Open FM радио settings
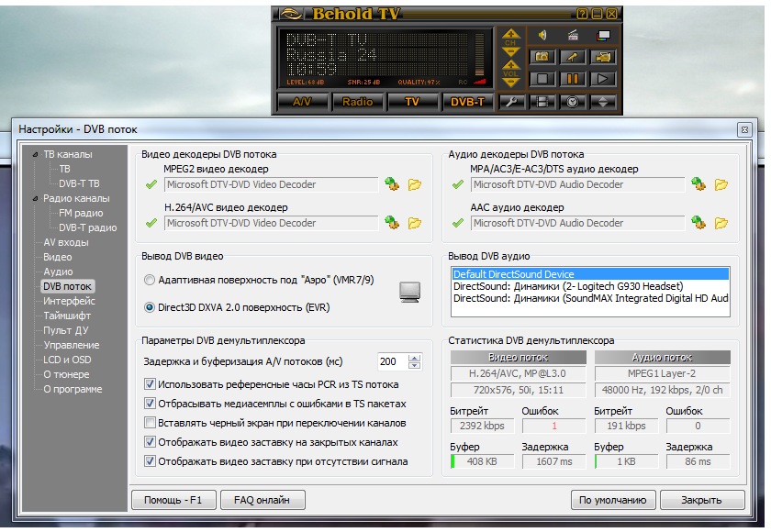 pyautogui.click(x=81, y=213)
